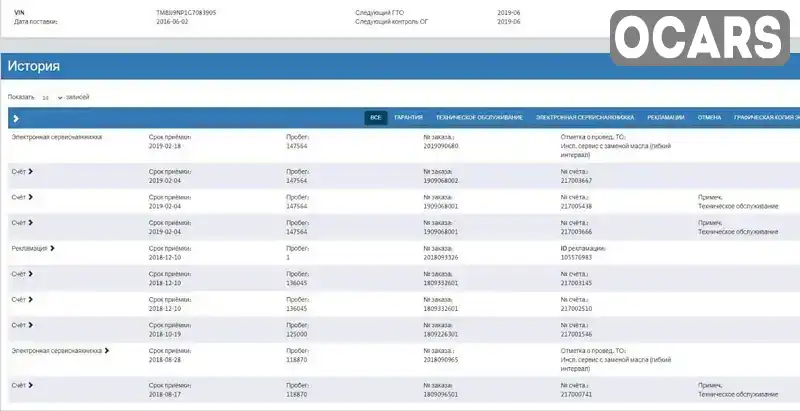Select the ОТМЕНА tab
Viewport: 800px width, 411px height.
[x=710, y=118]
